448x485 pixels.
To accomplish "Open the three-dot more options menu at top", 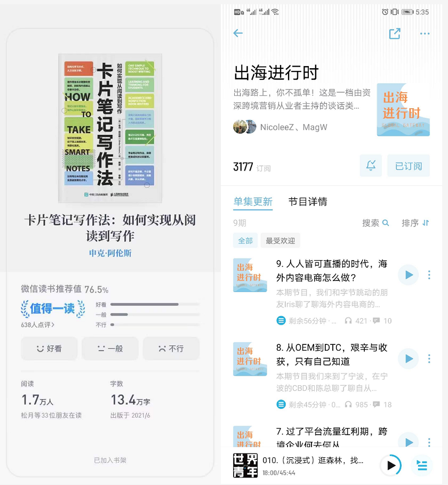I will (x=425, y=34).
